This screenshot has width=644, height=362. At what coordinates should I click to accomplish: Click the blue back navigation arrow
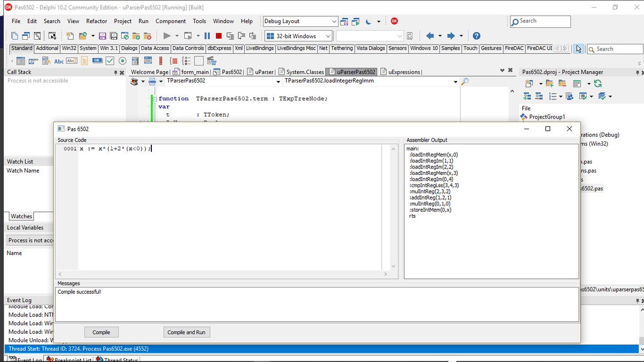pyautogui.click(x=429, y=36)
